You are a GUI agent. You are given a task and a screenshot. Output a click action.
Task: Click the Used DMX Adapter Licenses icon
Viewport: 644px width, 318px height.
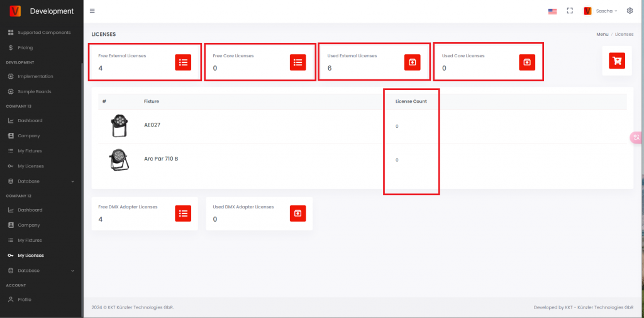(x=298, y=213)
